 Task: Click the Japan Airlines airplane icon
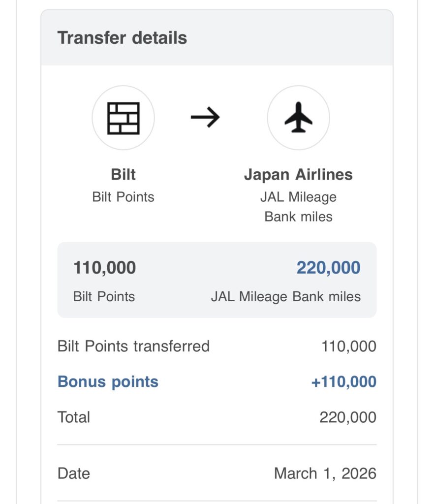pos(298,118)
